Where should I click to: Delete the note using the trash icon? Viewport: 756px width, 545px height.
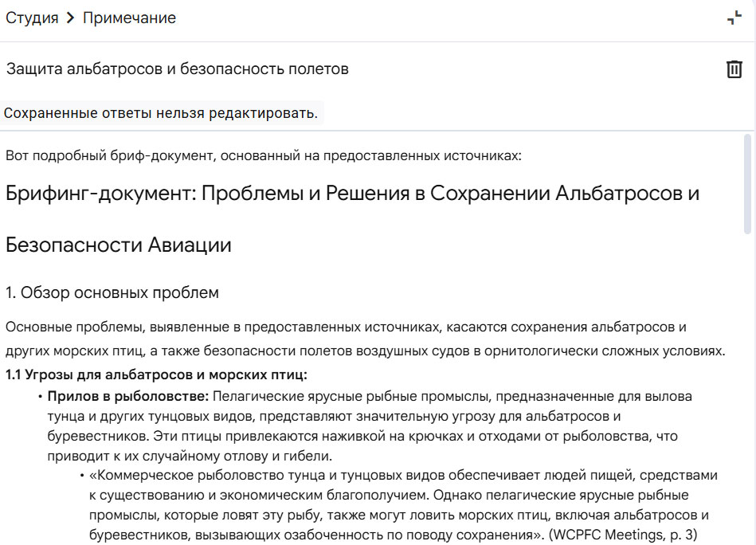tap(734, 69)
